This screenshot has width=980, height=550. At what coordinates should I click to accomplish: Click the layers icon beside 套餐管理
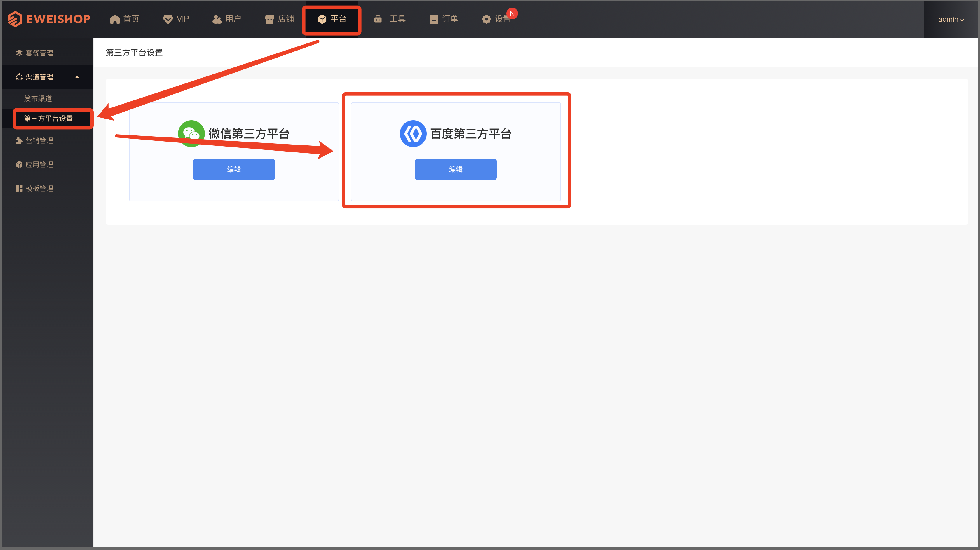(19, 53)
